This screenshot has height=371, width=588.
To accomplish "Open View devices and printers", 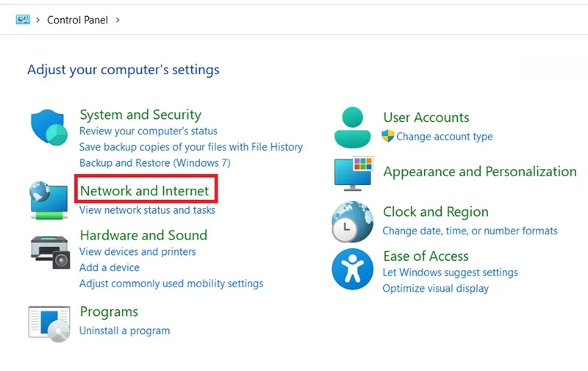I will click(137, 251).
